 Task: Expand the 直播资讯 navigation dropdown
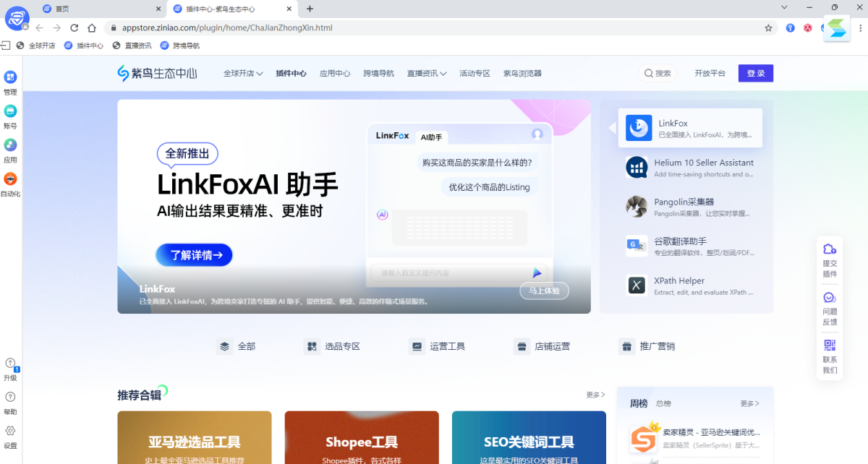point(426,74)
